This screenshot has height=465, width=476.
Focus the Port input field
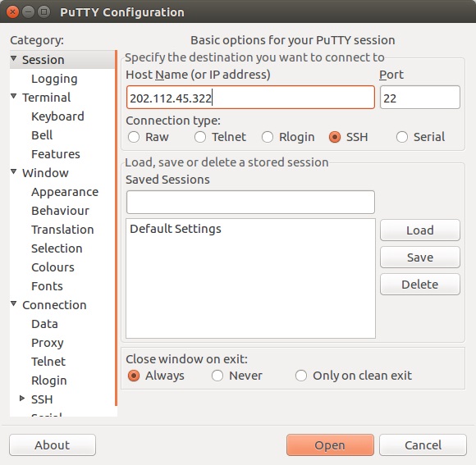pos(420,98)
